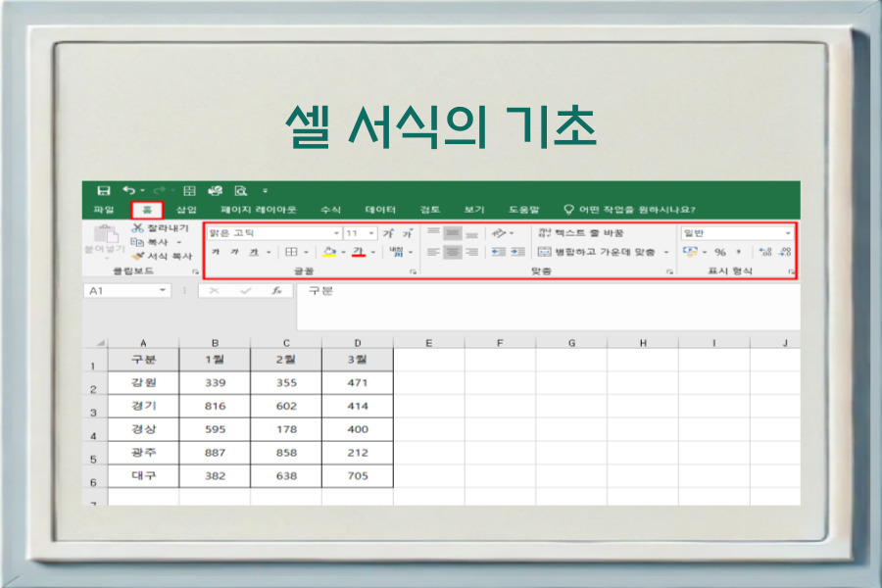This screenshot has height=588, width=882.
Task: Open the 데이터 tab
Action: point(380,210)
